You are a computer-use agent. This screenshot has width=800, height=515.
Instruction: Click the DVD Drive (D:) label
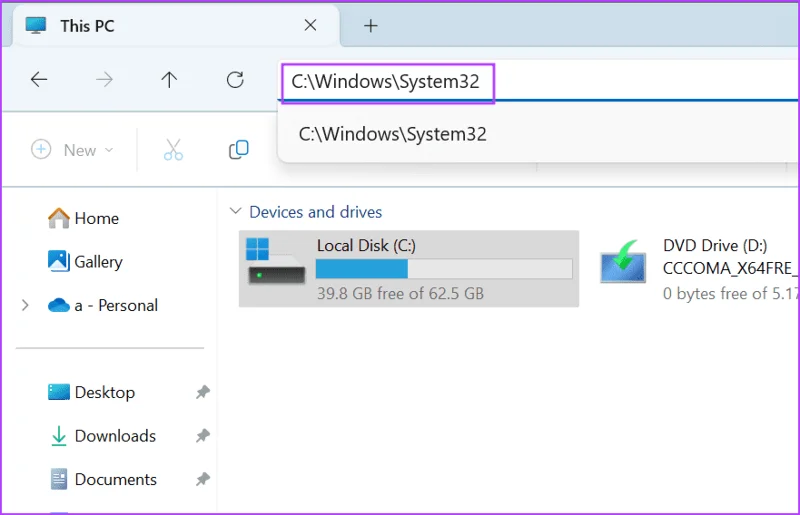click(x=715, y=246)
